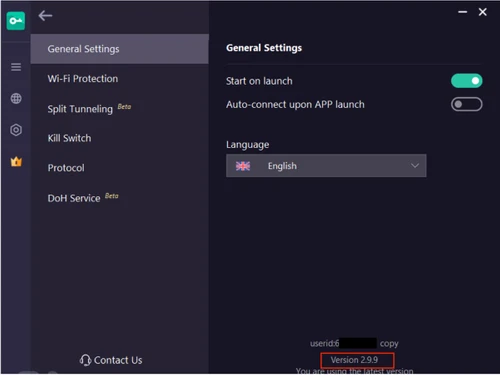Viewport: 500px width, 375px height.
Task: Open the English language dropdown
Action: [326, 166]
